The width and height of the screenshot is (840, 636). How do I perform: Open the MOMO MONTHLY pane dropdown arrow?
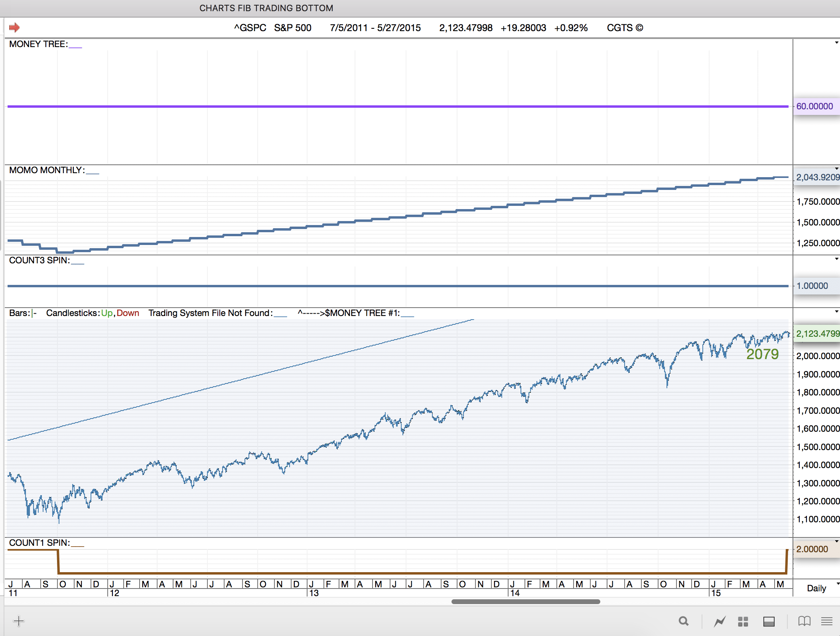[836, 169]
